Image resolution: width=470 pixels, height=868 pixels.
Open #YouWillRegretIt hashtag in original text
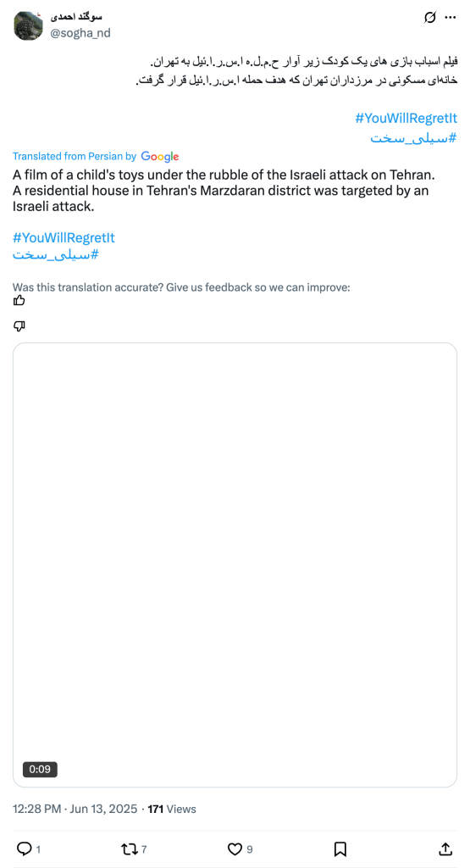pyautogui.click(x=406, y=118)
